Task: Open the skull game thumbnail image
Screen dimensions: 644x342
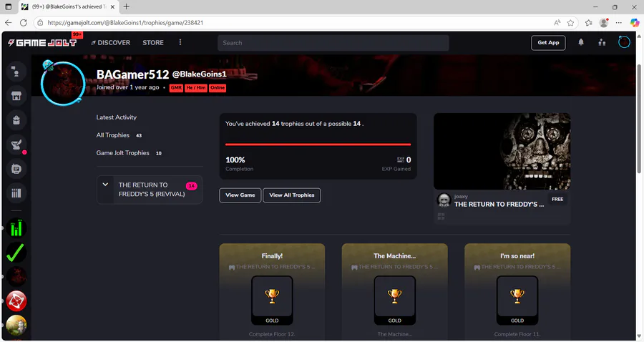Action: click(x=502, y=151)
